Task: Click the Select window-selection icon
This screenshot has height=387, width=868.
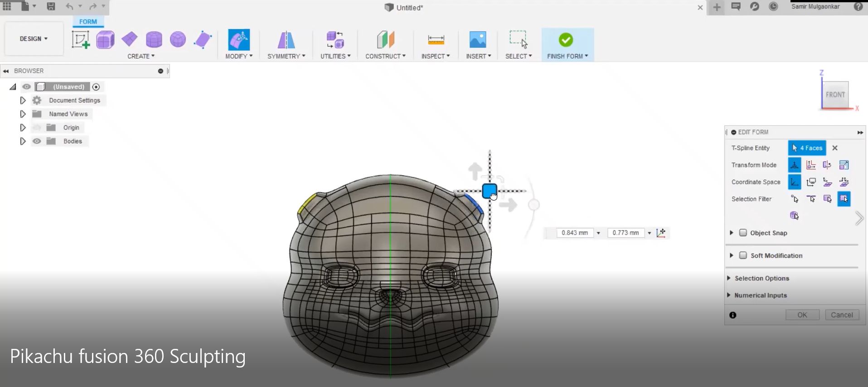Action: click(x=519, y=39)
